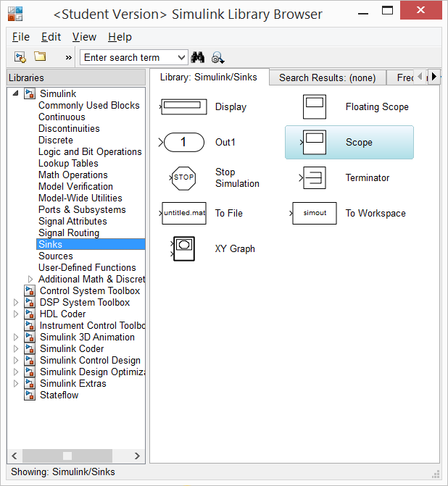Select the To Workspace simout block icon
Viewport: 448px width, 486px height.
[313, 213]
